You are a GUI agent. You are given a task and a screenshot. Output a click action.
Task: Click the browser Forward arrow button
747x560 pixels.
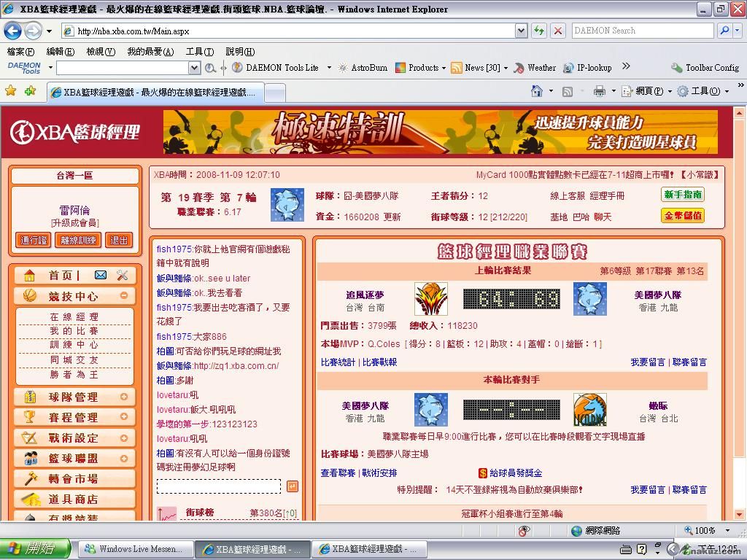(32, 31)
